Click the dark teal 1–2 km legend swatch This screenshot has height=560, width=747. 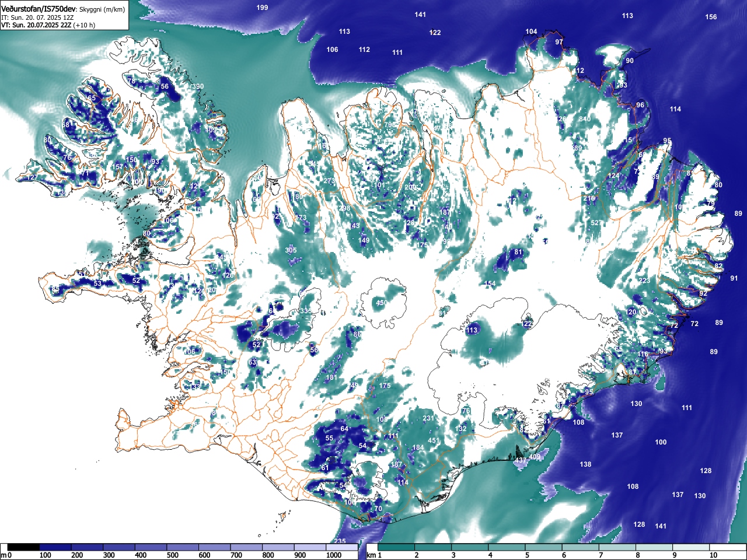396,547
